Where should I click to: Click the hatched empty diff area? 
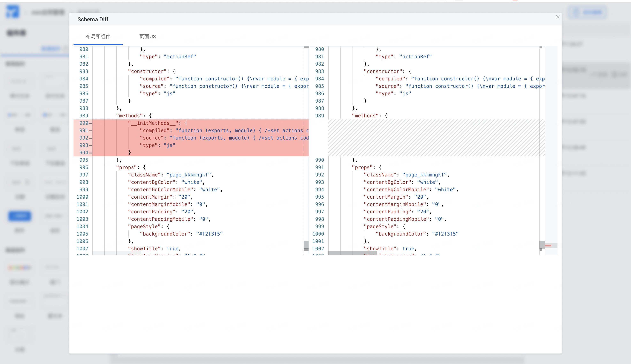436,138
